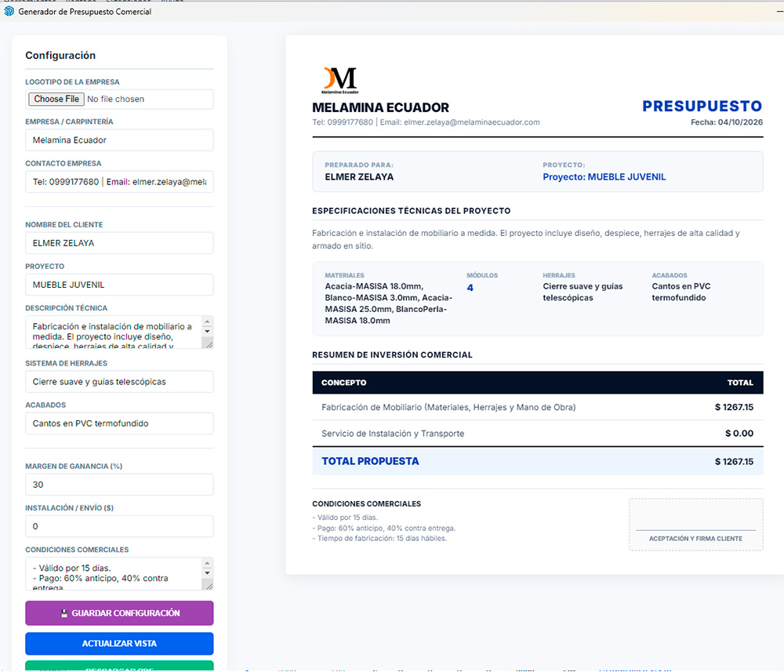784x672 pixels.
Task: Click the Aceptación y Firma Cliente box
Action: (x=695, y=525)
